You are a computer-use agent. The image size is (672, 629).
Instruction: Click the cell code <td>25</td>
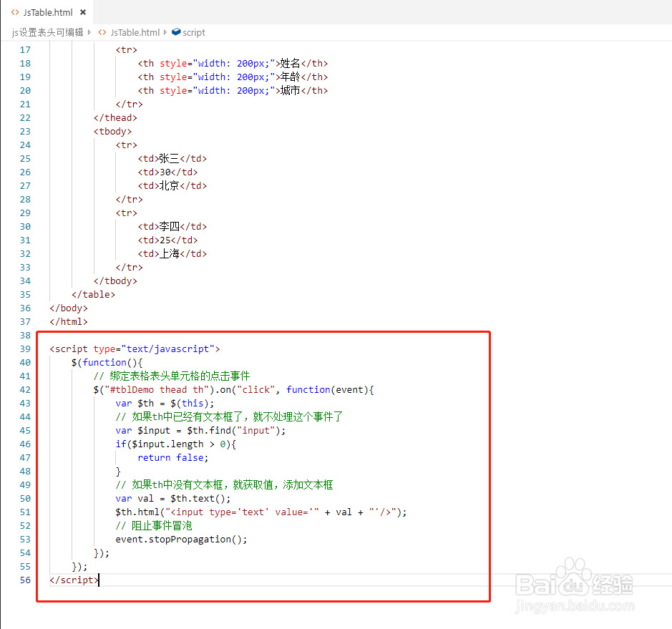tap(167, 240)
